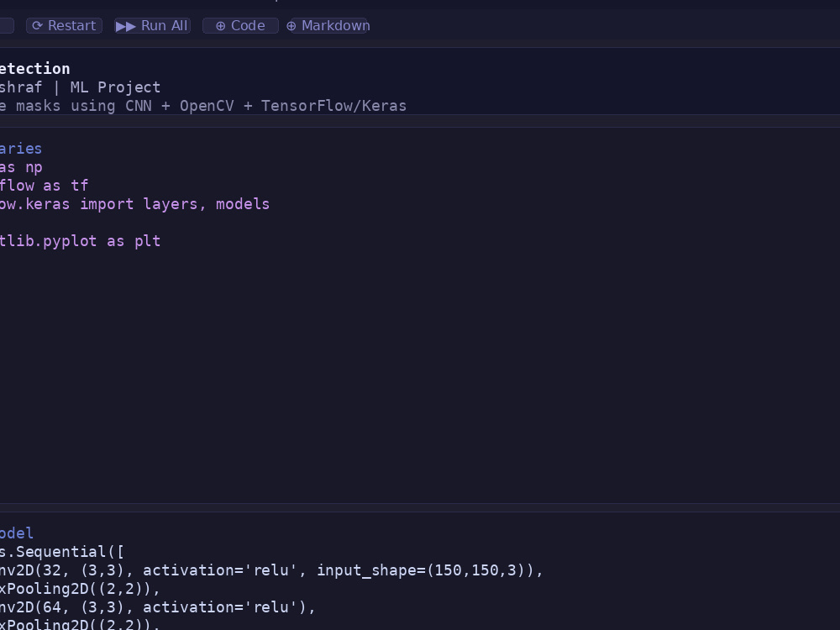The width and height of the screenshot is (840, 630).
Task: Click the 'pyplot as plt' import line
Action: 81,241
